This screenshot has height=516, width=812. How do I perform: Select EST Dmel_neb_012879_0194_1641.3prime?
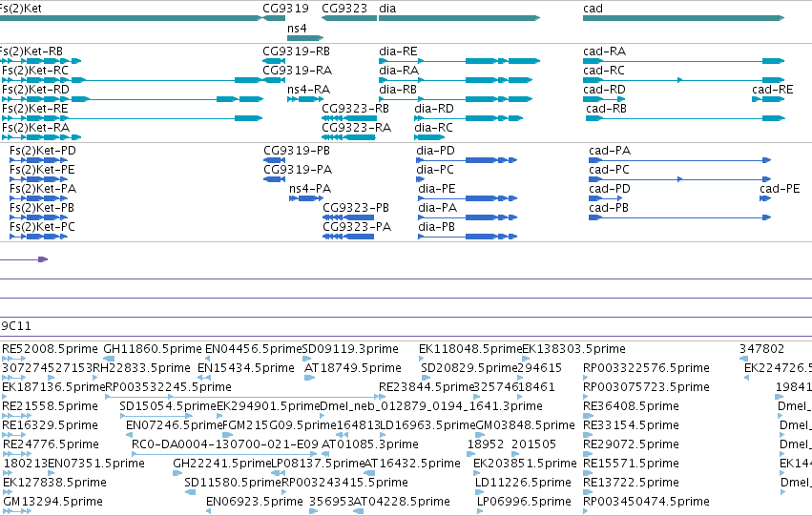[x=431, y=405]
